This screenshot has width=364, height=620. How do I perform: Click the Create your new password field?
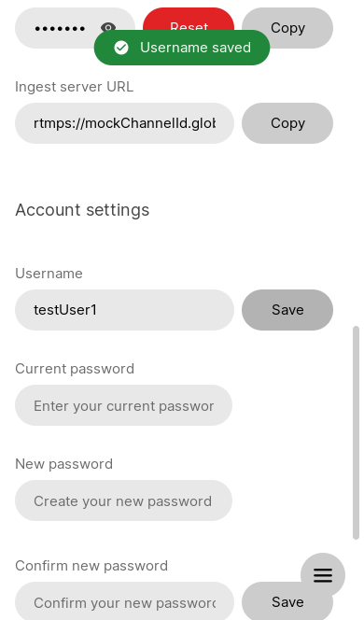point(124,500)
